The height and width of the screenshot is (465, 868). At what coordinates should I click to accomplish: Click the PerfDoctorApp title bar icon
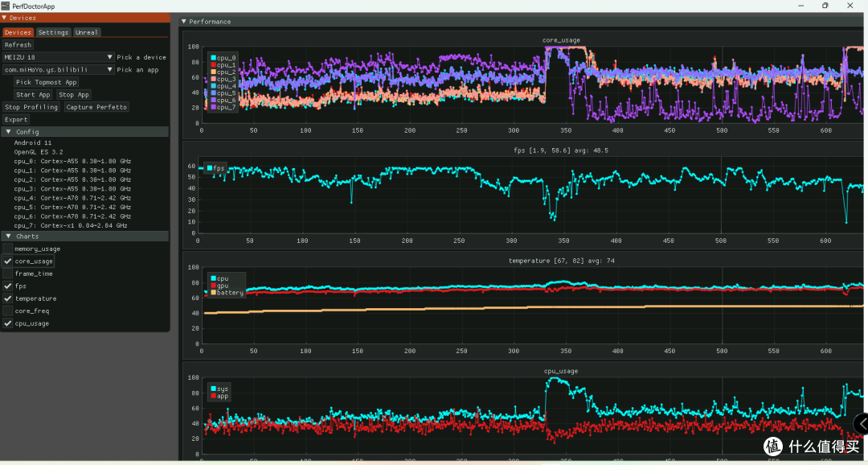click(5, 6)
